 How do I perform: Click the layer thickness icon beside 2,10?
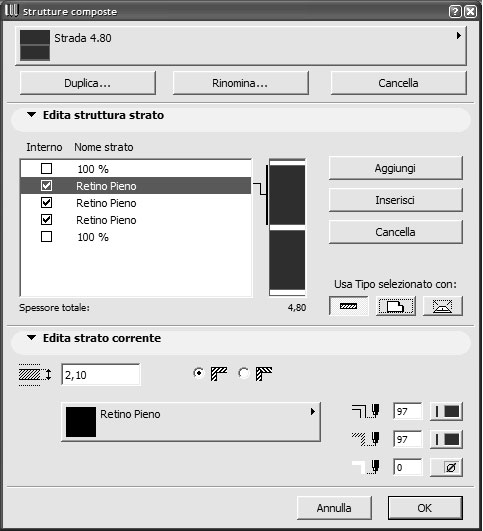click(x=35, y=375)
